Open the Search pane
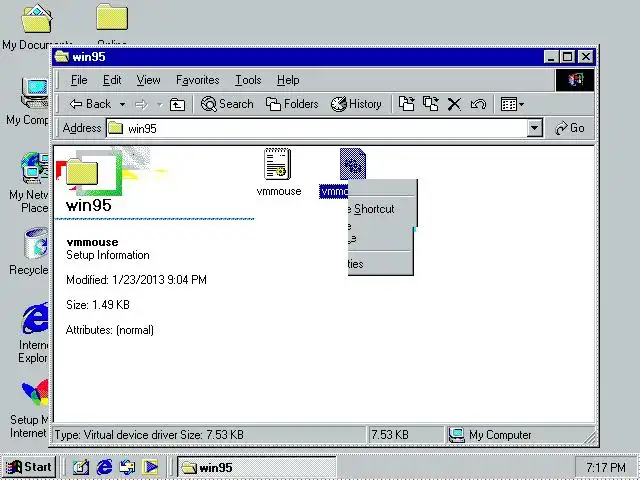 (x=227, y=104)
